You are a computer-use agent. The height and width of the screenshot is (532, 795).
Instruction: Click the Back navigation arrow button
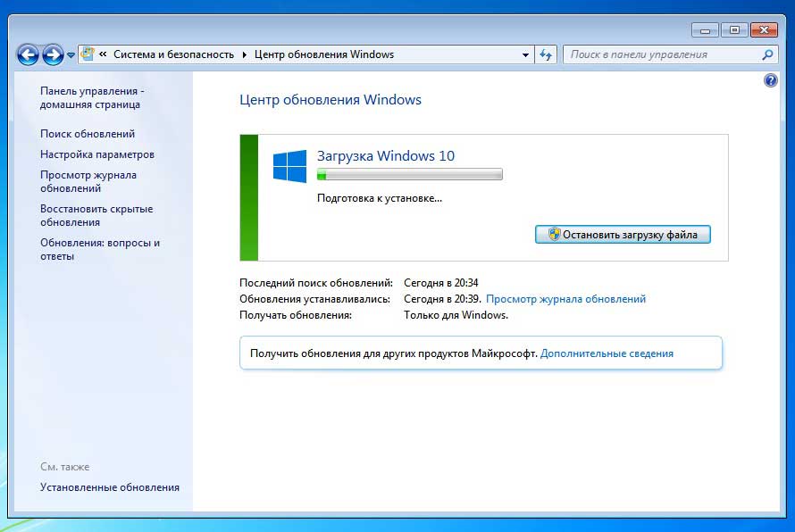[28, 54]
